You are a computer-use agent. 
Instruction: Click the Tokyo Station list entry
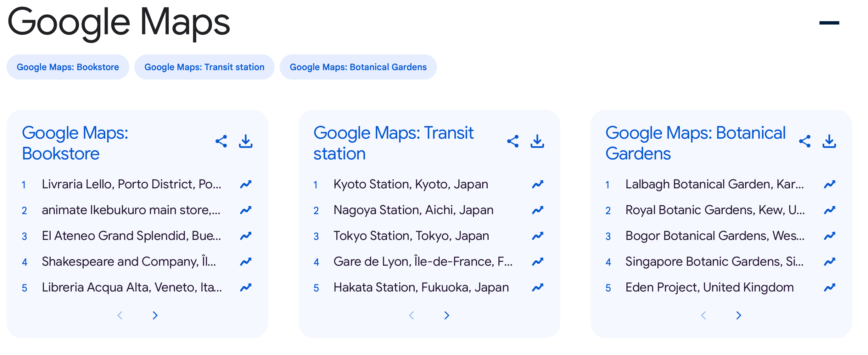tap(412, 236)
